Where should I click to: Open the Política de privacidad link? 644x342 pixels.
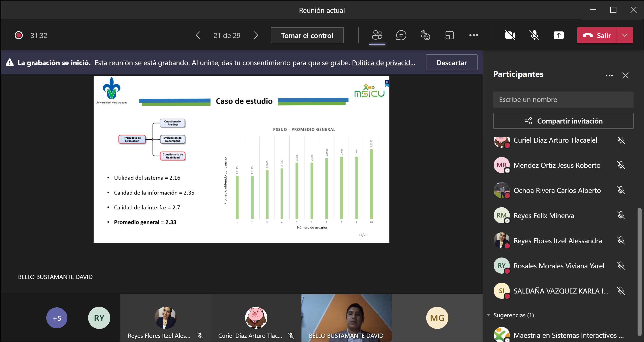pyautogui.click(x=381, y=63)
